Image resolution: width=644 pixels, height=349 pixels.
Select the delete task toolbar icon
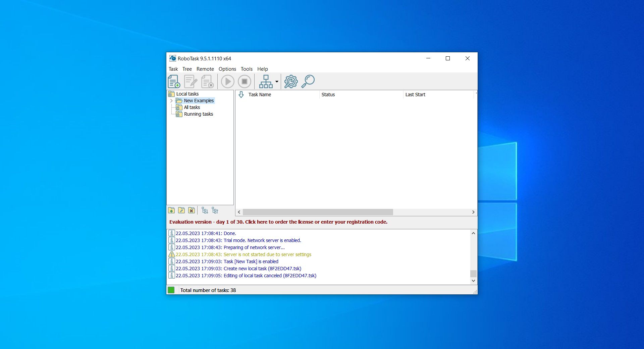pyautogui.click(x=207, y=81)
